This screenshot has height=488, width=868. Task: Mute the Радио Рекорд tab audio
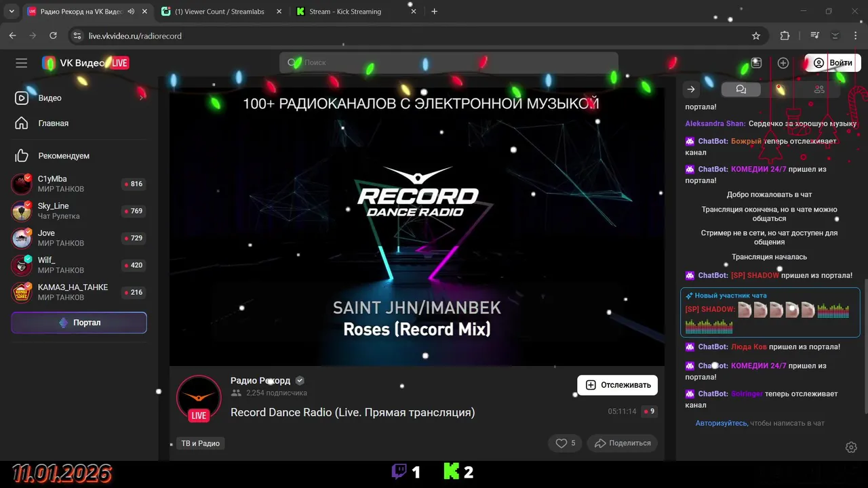tap(130, 12)
